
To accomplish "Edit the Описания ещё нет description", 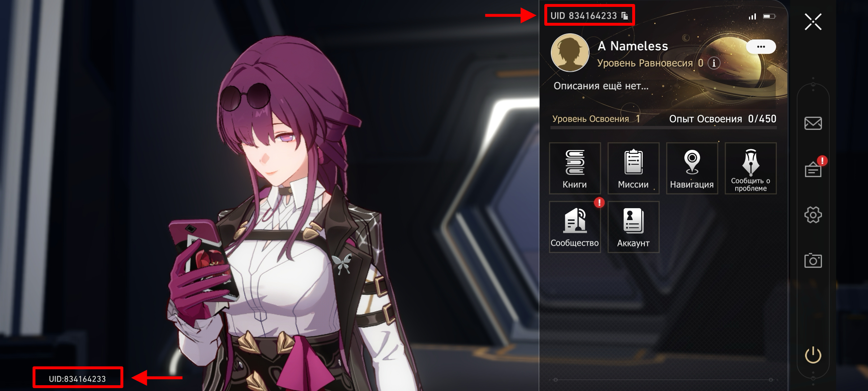I will point(601,86).
